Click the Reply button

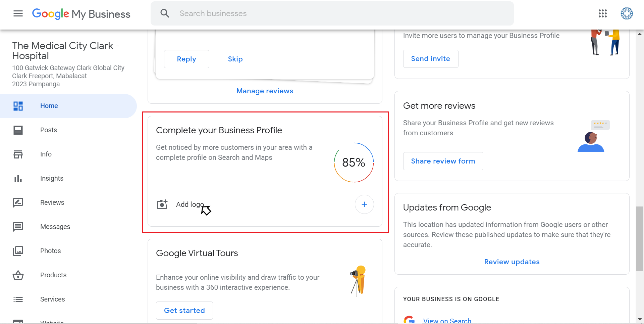point(186,59)
